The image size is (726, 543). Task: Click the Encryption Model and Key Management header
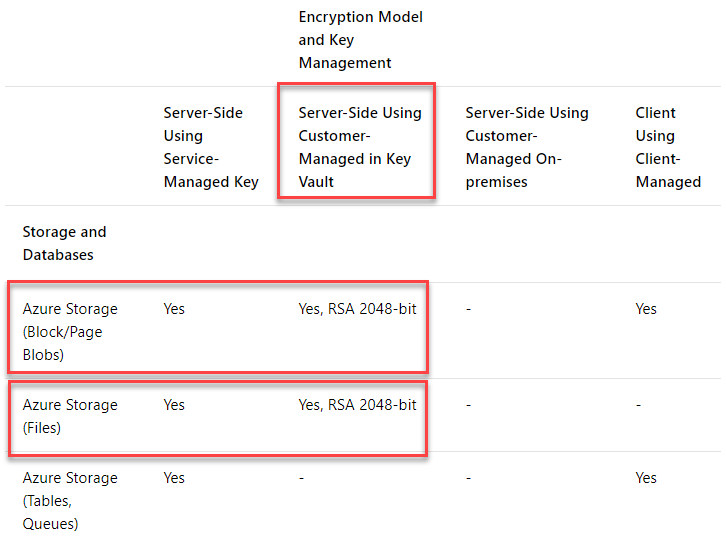pos(360,40)
